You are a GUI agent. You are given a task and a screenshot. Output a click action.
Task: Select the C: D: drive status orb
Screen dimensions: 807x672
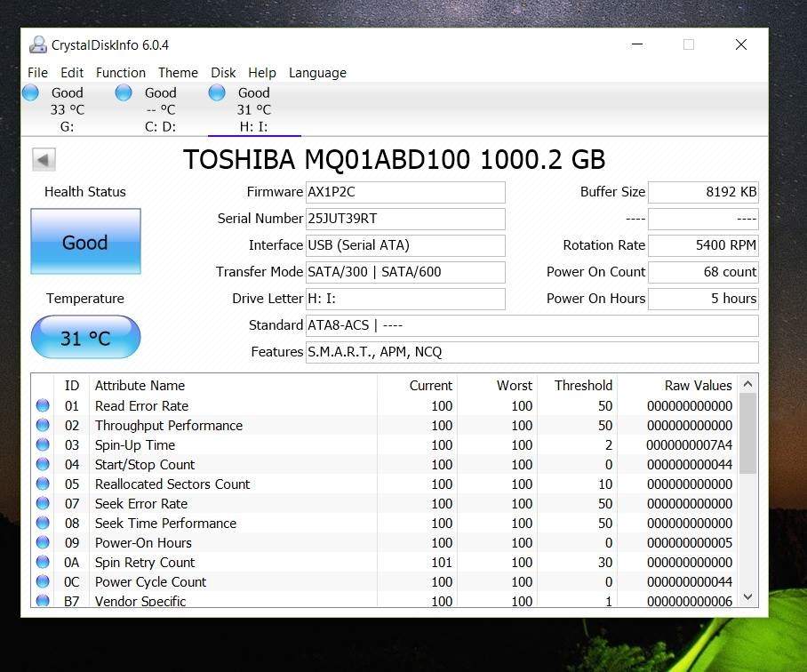(124, 92)
